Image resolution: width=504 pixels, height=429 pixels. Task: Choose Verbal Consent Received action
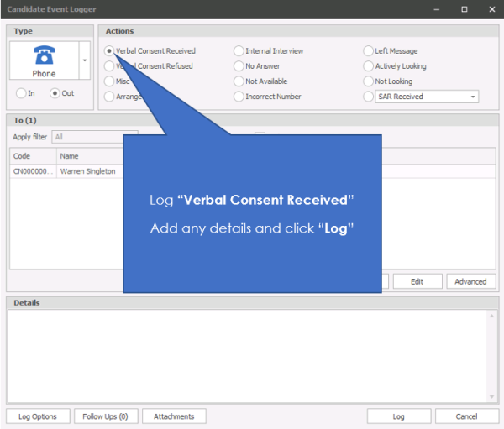coord(110,51)
